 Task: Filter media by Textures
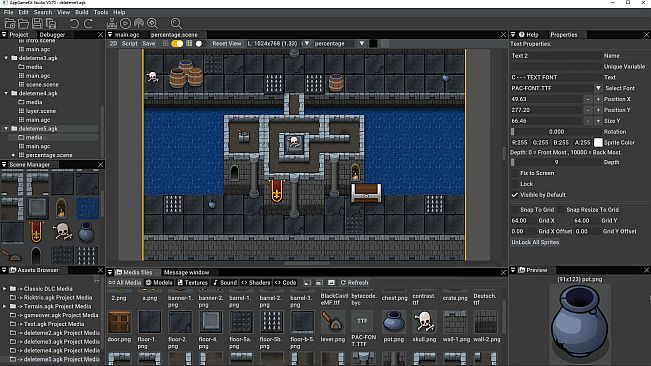[x=193, y=283]
